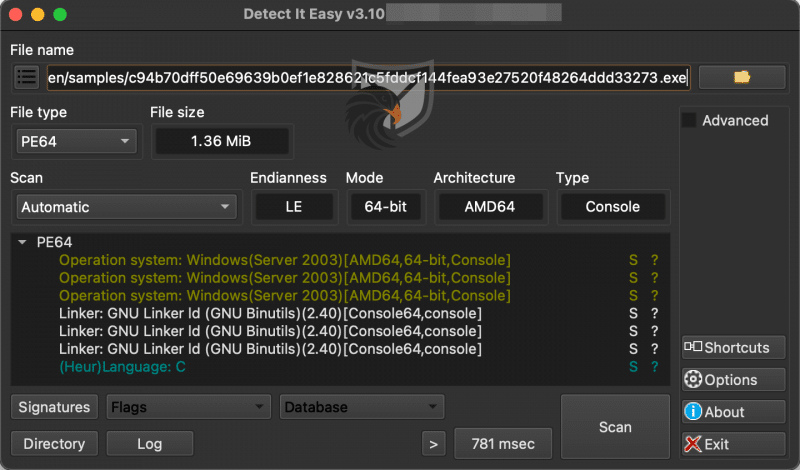Open the PE64 file type dropdown
Viewport: 800px width, 470px height.
77,141
